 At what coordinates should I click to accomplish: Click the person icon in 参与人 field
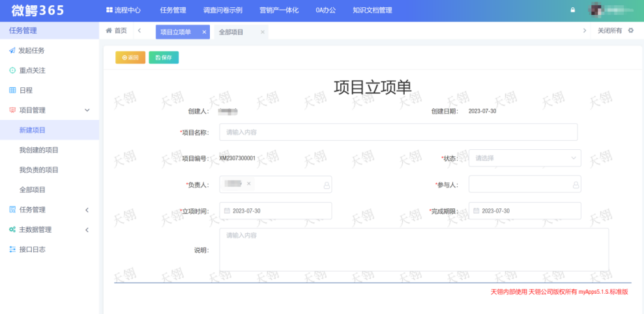tap(576, 185)
